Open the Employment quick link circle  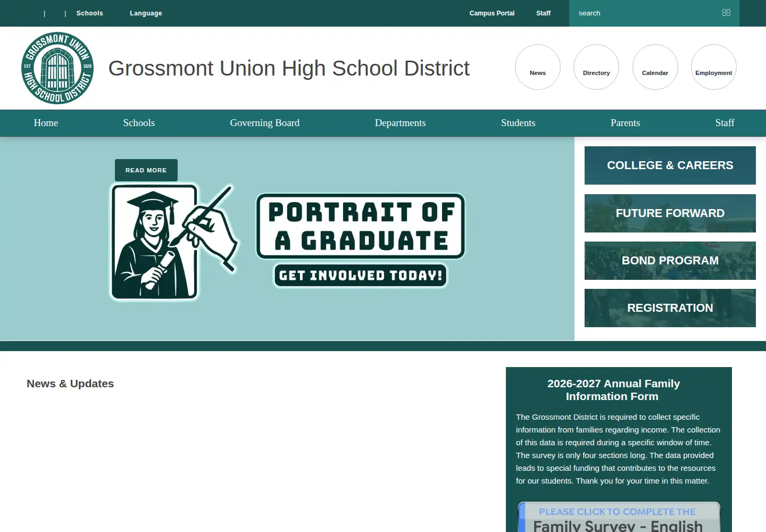714,67
